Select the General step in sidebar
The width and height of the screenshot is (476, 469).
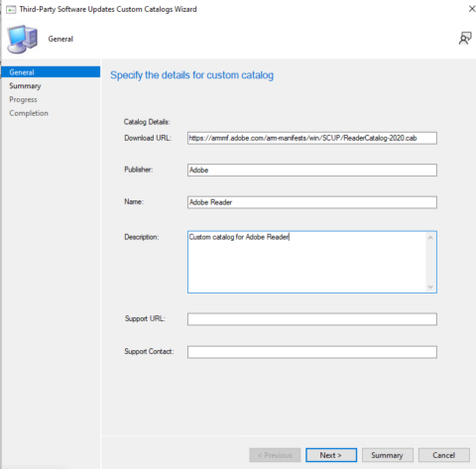click(51, 72)
